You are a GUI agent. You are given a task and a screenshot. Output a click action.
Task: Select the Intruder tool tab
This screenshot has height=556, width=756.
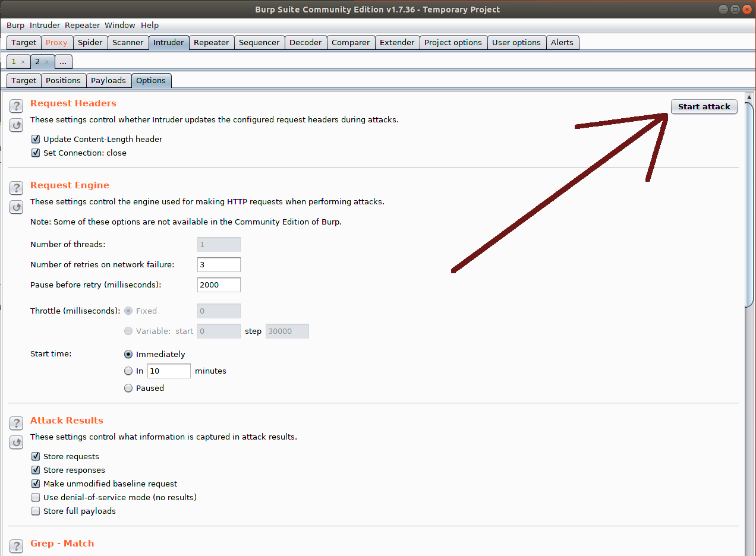(169, 42)
